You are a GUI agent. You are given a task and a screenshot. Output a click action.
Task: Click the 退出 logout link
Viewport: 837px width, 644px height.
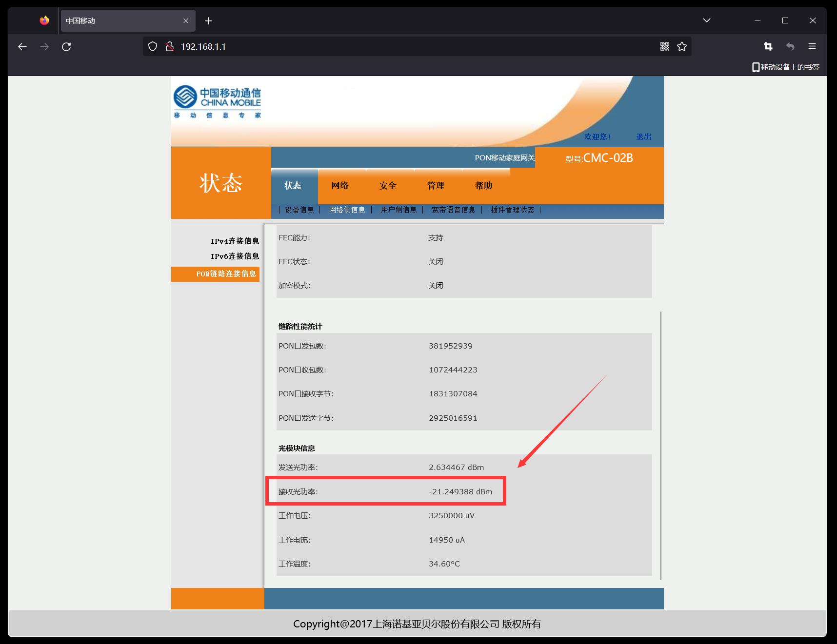(643, 137)
